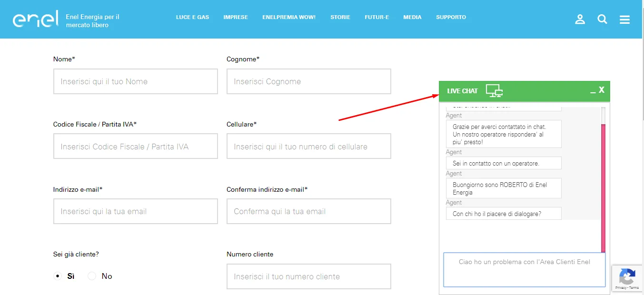The image size is (644, 295).
Task: Open the LUCE E GAS menu
Action: pyautogui.click(x=192, y=17)
